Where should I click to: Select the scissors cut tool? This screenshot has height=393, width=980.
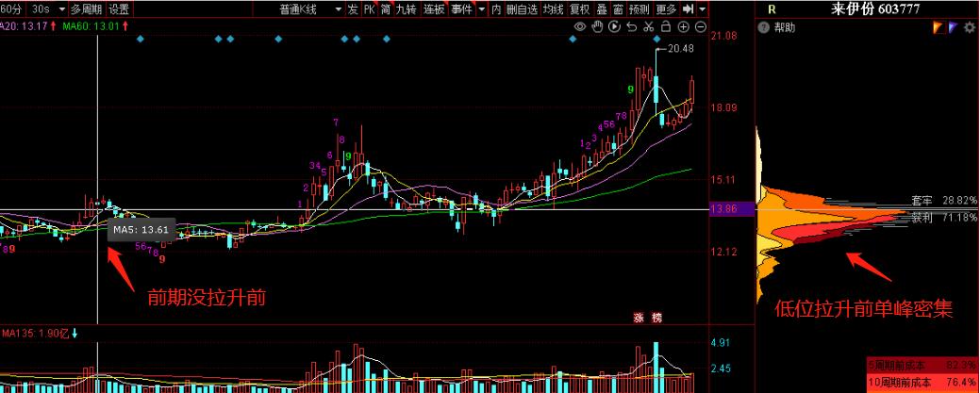click(x=649, y=27)
